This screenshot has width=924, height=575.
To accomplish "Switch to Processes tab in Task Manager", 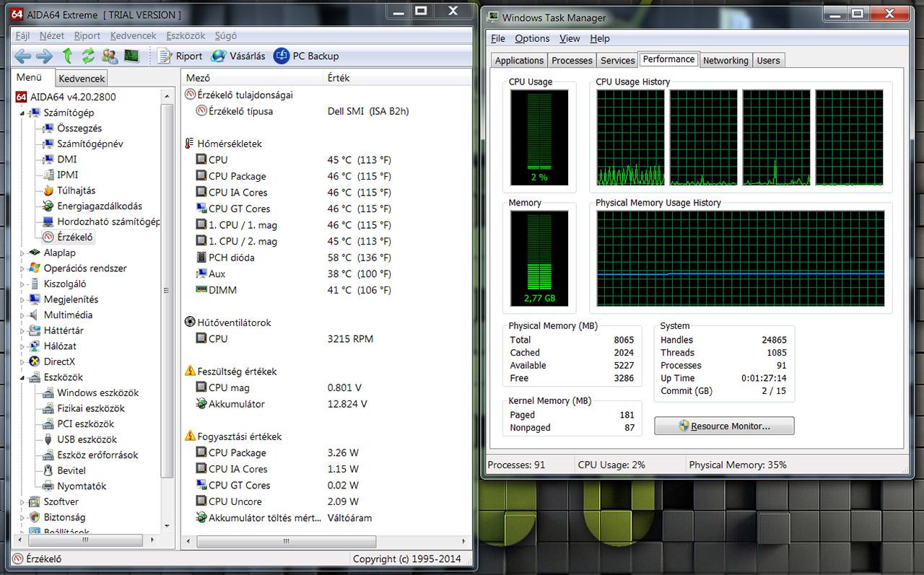I will [x=572, y=61].
